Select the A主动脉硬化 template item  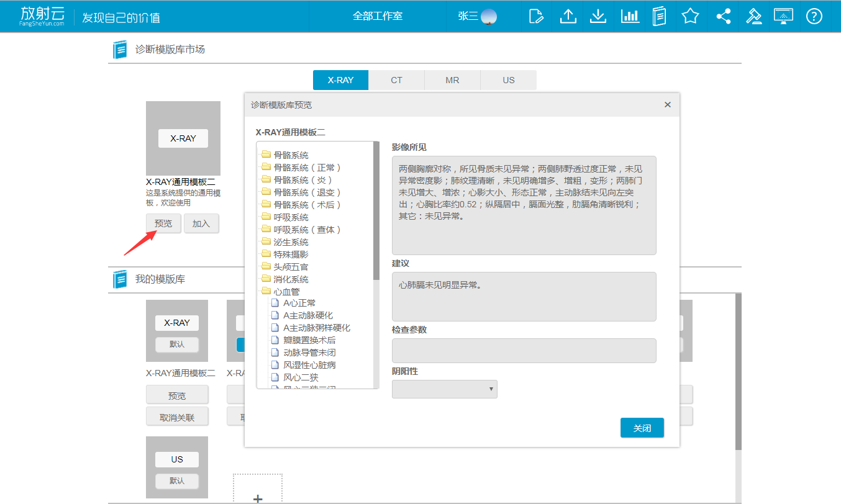[x=307, y=315]
